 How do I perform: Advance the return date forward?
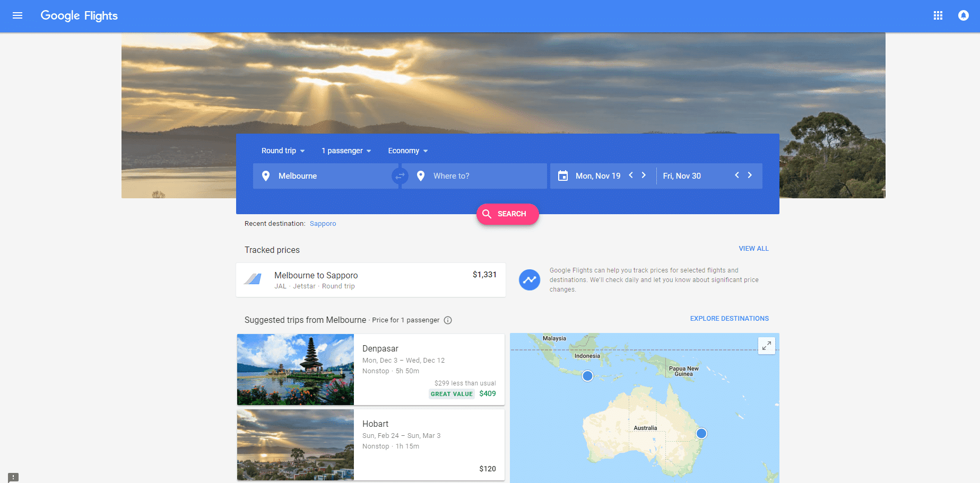(x=750, y=175)
